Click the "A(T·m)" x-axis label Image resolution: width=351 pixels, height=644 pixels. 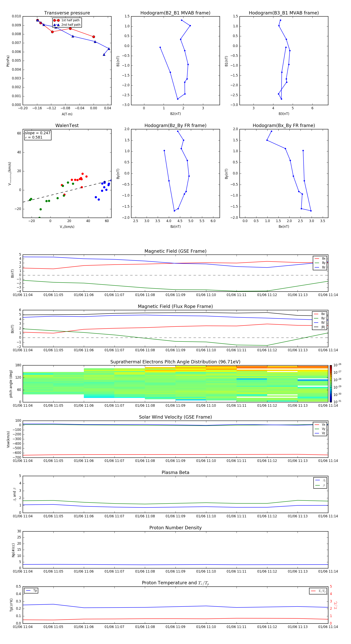coord(67,114)
